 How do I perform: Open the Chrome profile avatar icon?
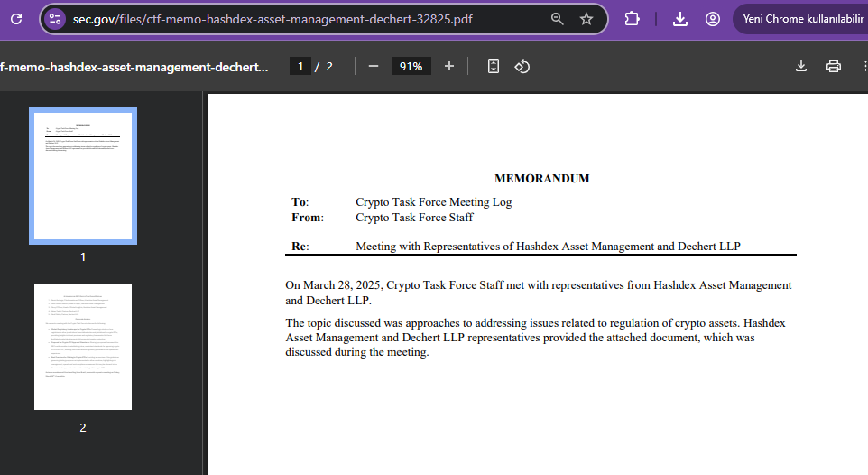coord(713,19)
